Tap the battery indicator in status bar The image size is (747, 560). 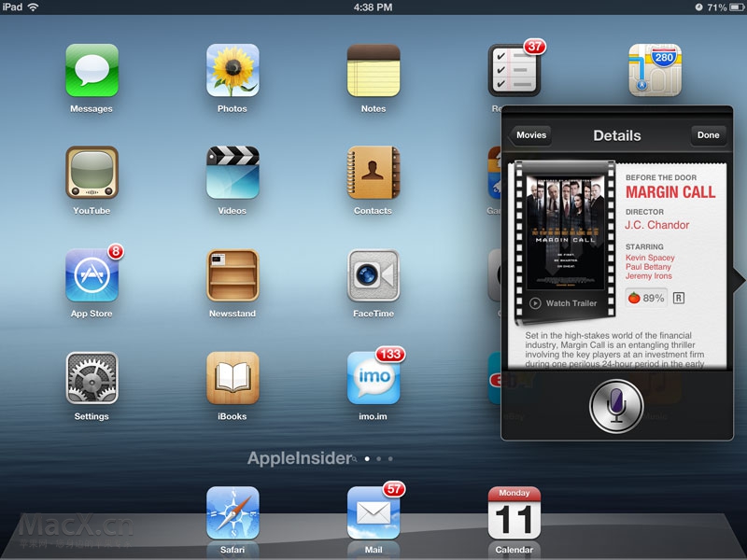pyautogui.click(x=737, y=7)
